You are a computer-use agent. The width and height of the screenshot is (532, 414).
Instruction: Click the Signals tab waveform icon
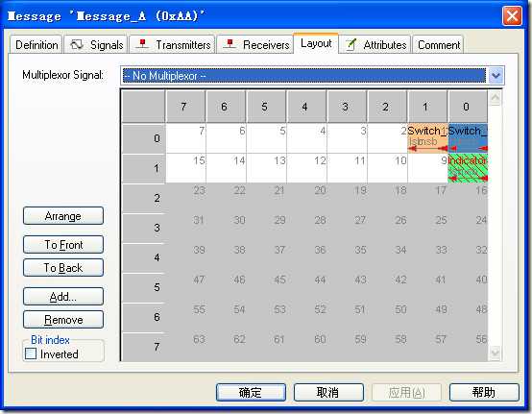tap(76, 44)
